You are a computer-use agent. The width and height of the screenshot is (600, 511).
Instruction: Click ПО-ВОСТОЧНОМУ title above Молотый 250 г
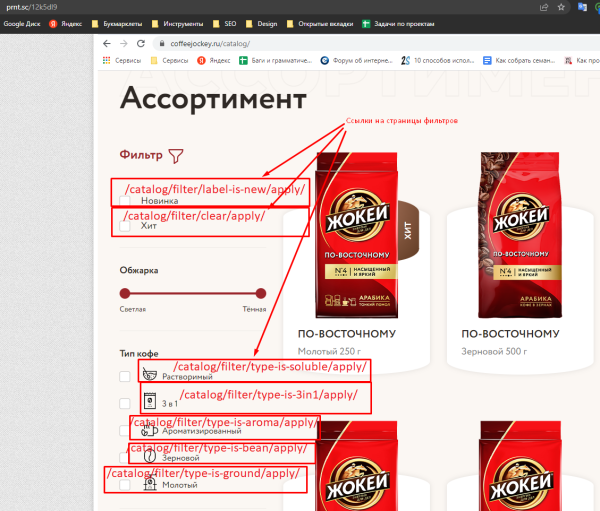tap(347, 334)
